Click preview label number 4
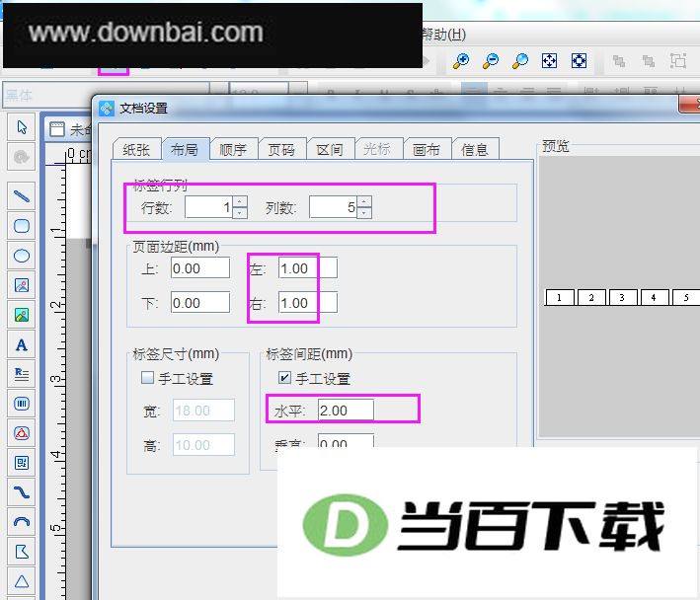 (x=655, y=297)
